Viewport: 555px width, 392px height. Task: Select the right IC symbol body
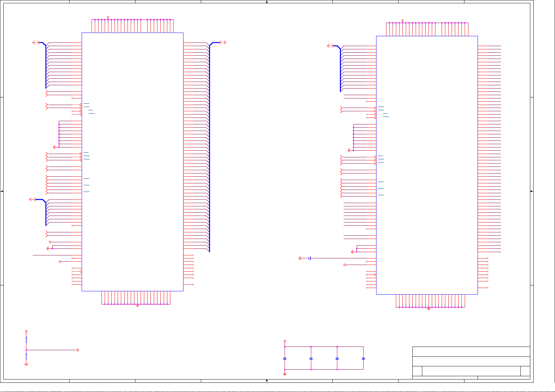click(x=427, y=165)
